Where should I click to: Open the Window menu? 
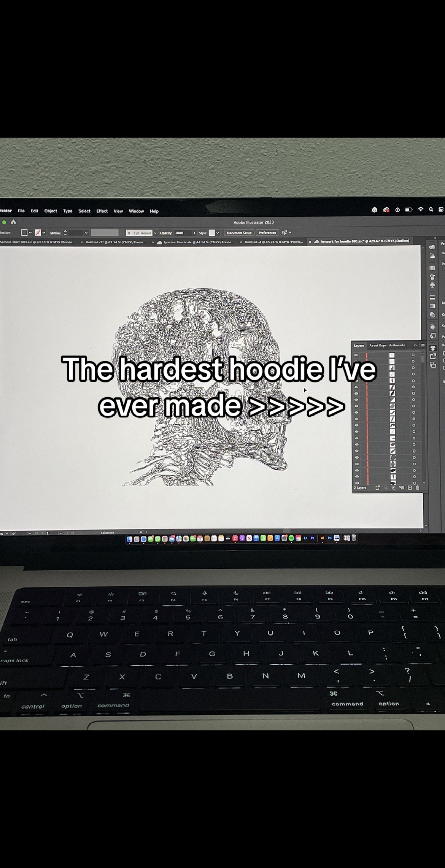click(136, 211)
